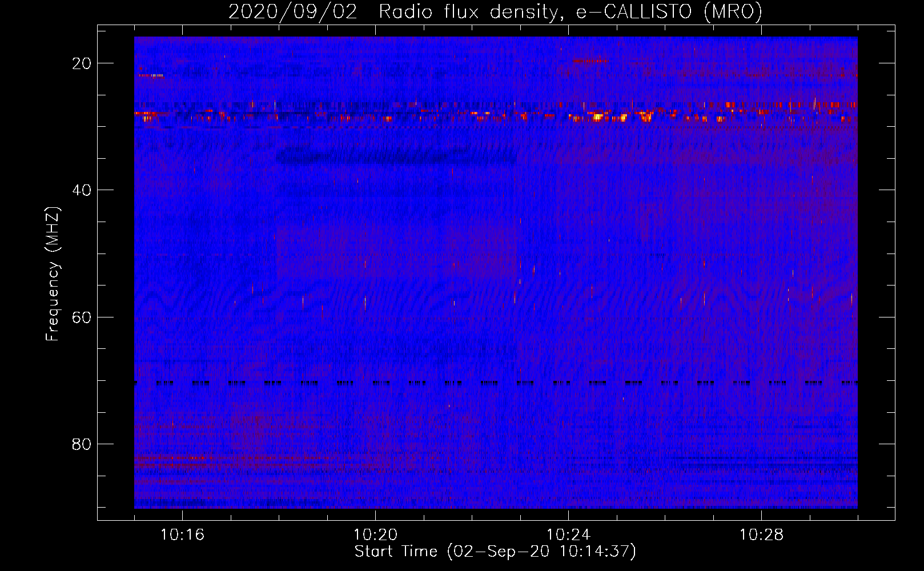Viewport: 924px width, 571px height.
Task: Click the frequency tick label 60
Action: click(x=82, y=317)
